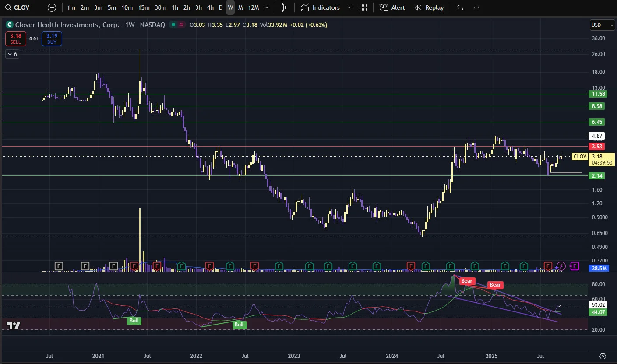Image resolution: width=617 pixels, height=364 pixels.
Task: Expand the timeframe interval dropdown
Action: (x=267, y=7)
